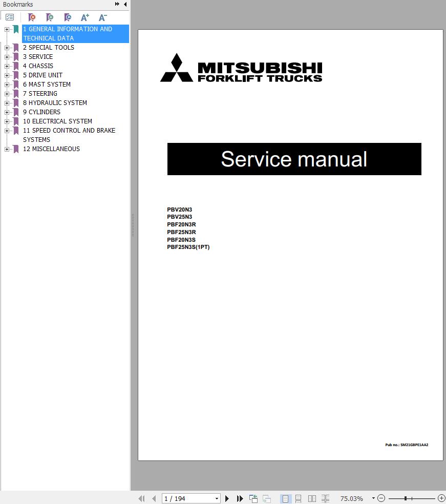
Task: Expand the 10 ELECTRICAL SYSTEM bookmark node
Action: 7,121
